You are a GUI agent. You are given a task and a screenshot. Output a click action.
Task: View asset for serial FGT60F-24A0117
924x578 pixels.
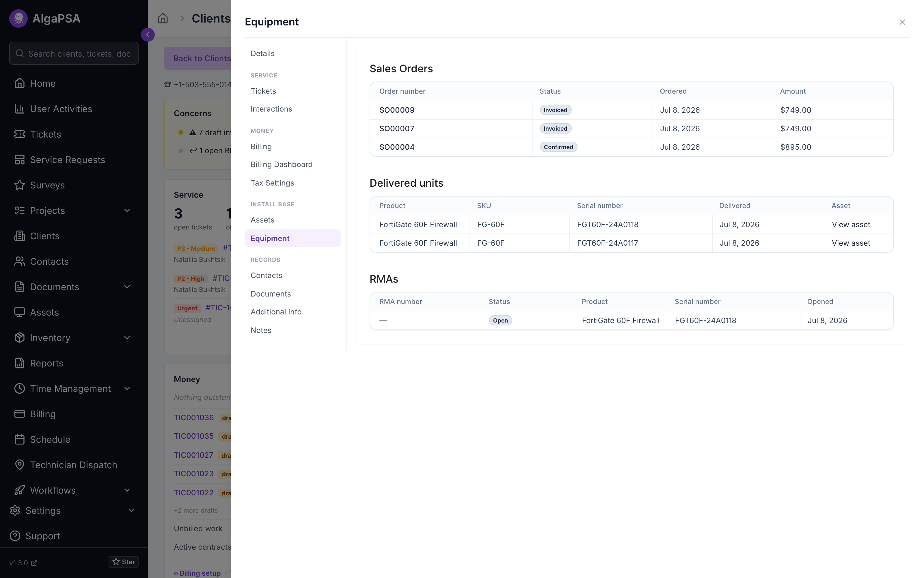851,243
